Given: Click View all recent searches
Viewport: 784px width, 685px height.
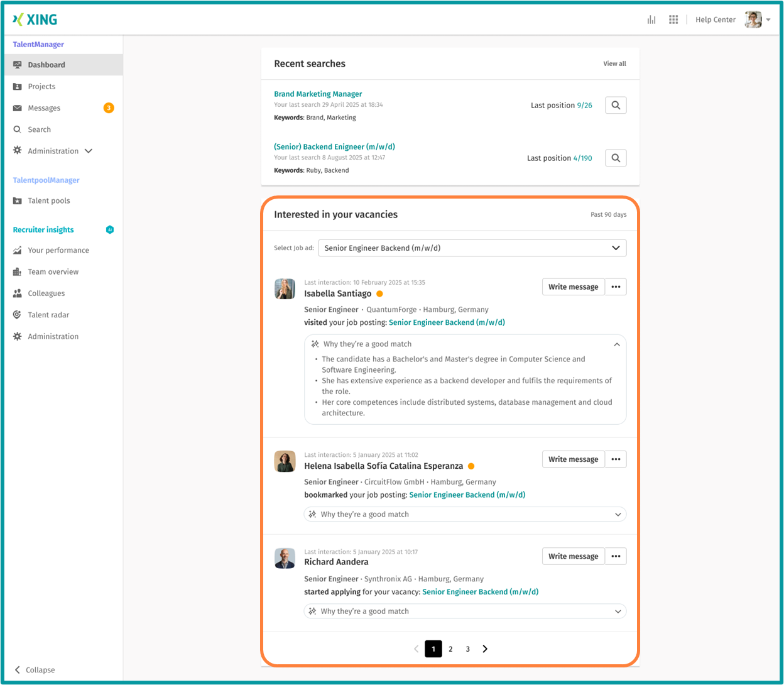Looking at the screenshot, I should pyautogui.click(x=614, y=64).
